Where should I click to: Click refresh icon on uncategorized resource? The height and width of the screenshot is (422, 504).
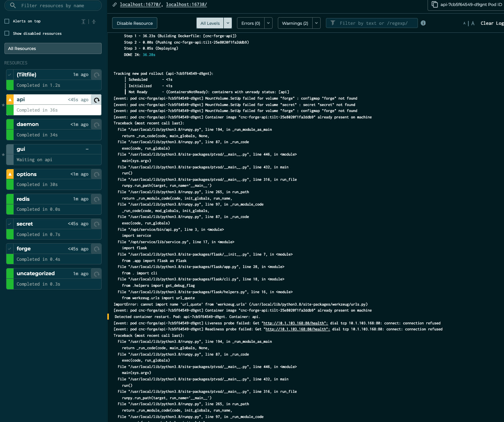coord(96,274)
